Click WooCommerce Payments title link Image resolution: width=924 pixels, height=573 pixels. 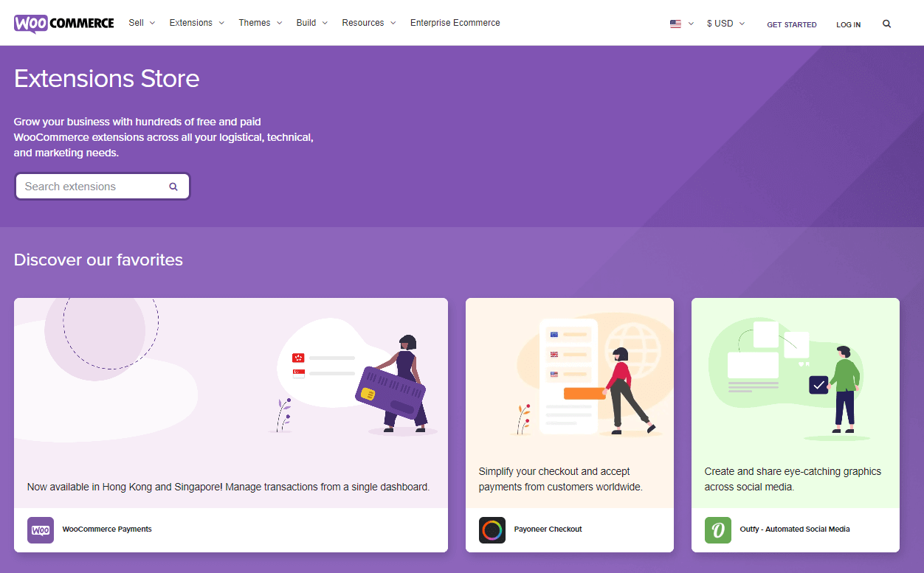click(x=107, y=529)
